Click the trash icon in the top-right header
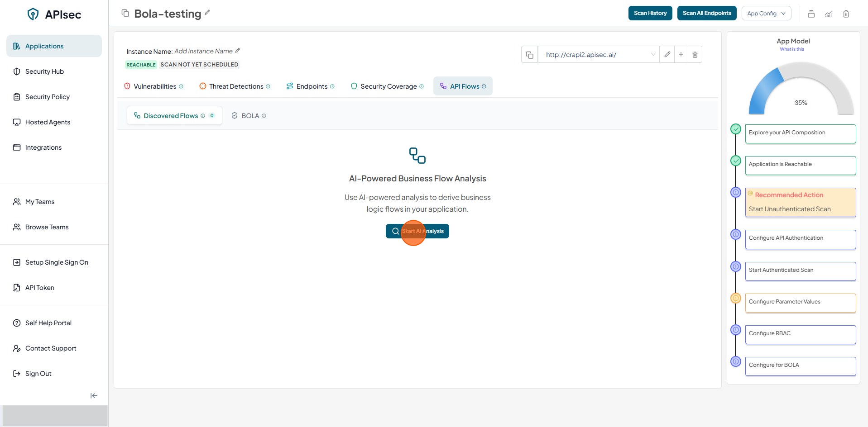This screenshot has height=427, width=868. click(x=846, y=14)
